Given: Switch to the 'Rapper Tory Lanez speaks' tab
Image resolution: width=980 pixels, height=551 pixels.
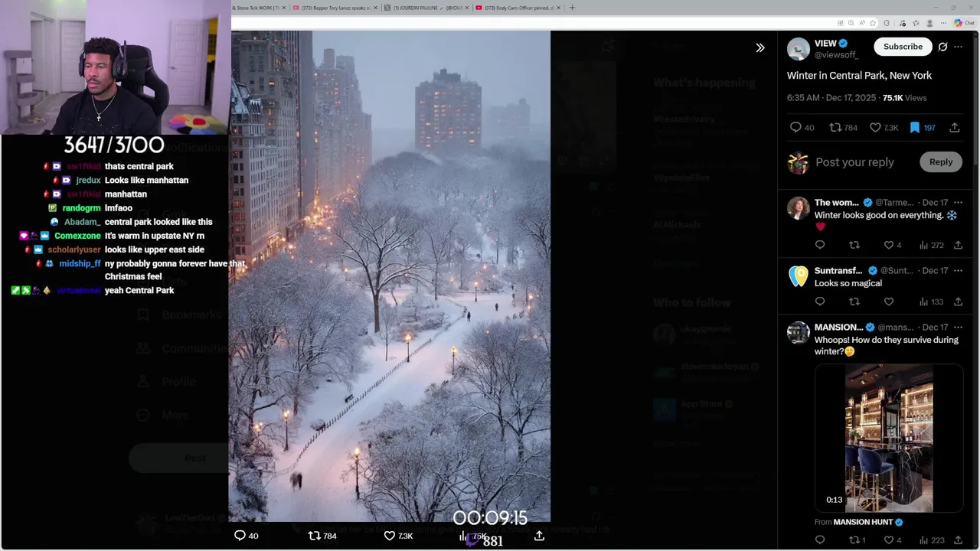Looking at the screenshot, I should tap(336, 8).
